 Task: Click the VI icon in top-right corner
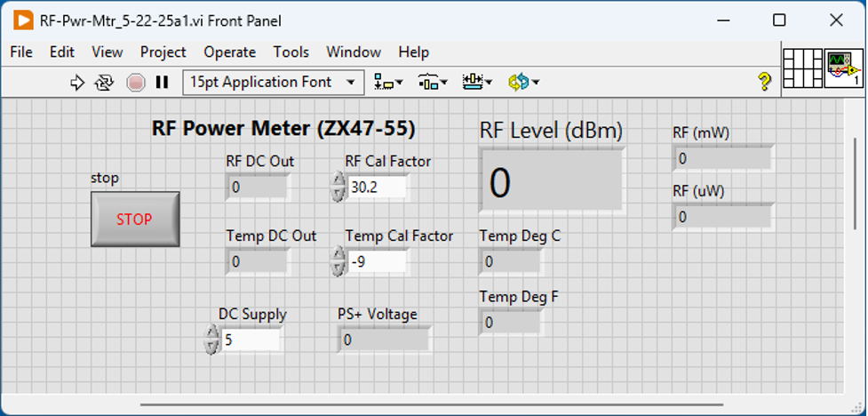844,68
